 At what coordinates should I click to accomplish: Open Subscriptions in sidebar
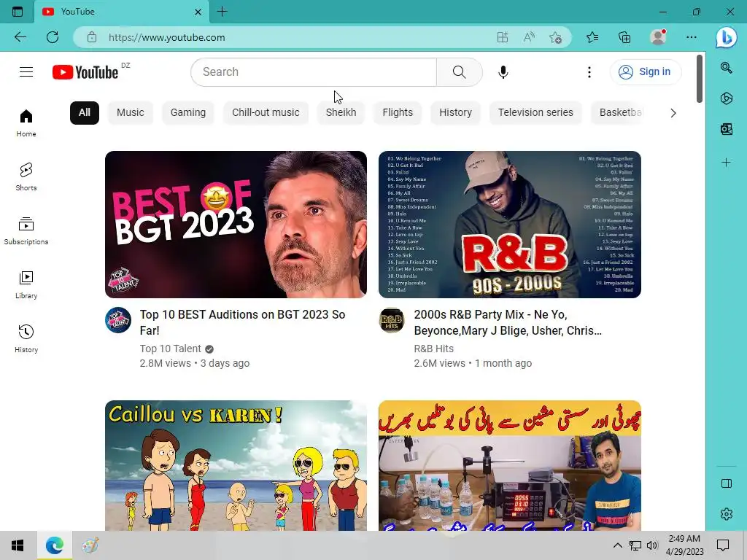(x=26, y=230)
